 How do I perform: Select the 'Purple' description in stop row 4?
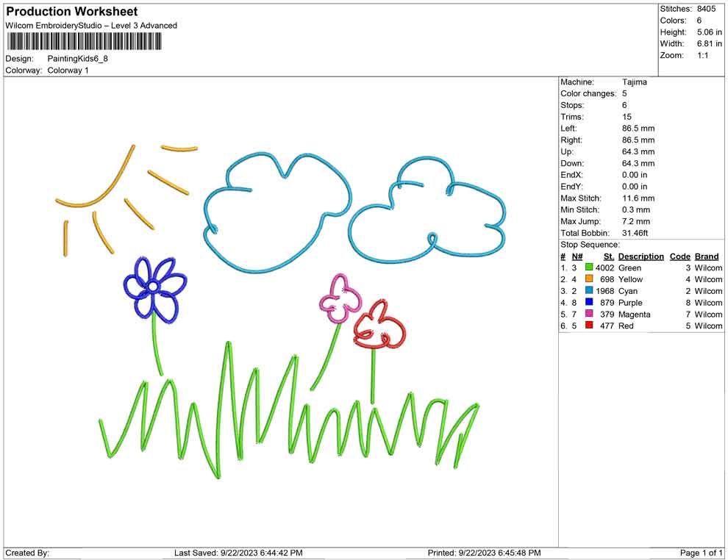pyautogui.click(x=630, y=303)
